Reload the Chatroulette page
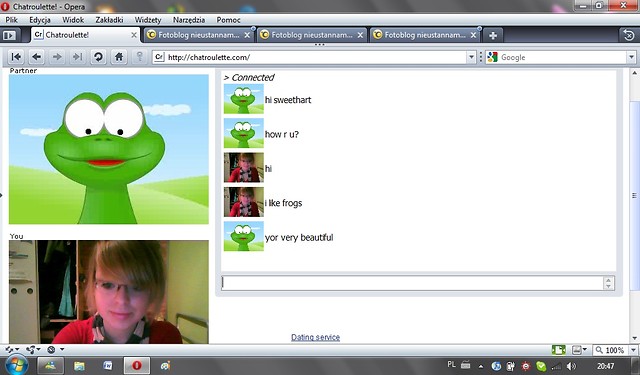The image size is (640, 375). (98, 57)
